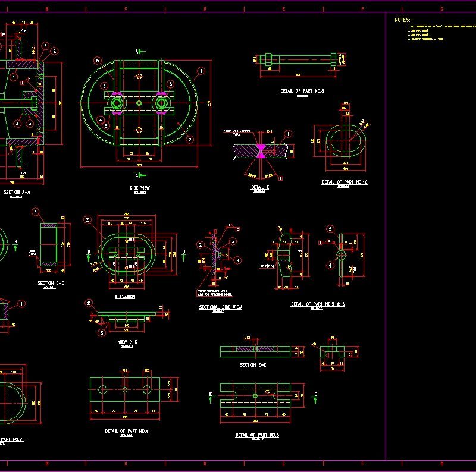This screenshot has width=476, height=472.
Task: Click the green arrow beside Detail-X
Action: click(x=142, y=176)
